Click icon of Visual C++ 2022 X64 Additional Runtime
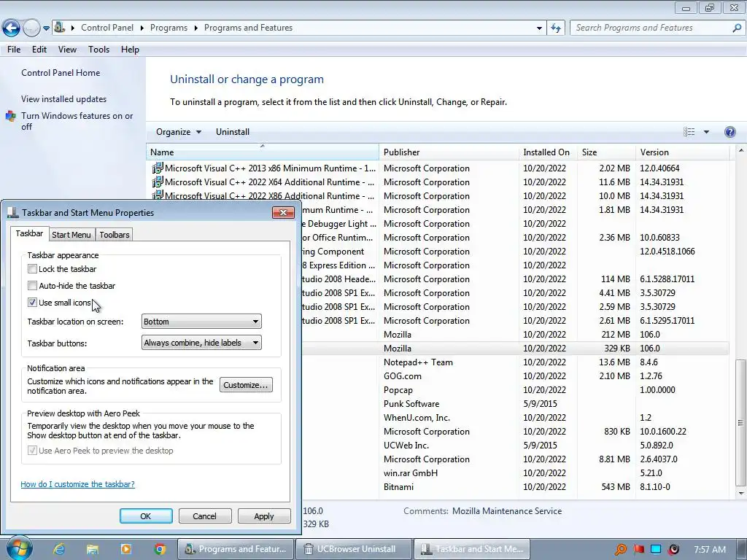Viewport: 747px width, 560px height. [157, 182]
